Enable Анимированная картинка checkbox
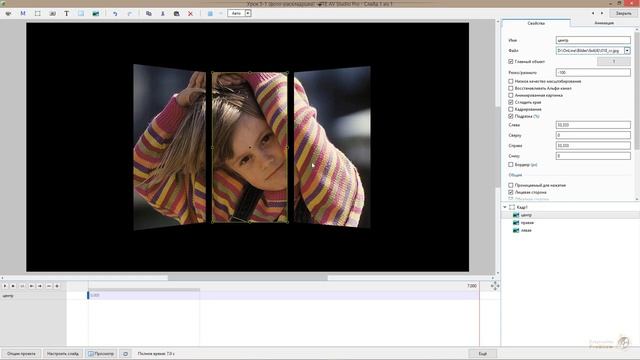 [x=511, y=95]
